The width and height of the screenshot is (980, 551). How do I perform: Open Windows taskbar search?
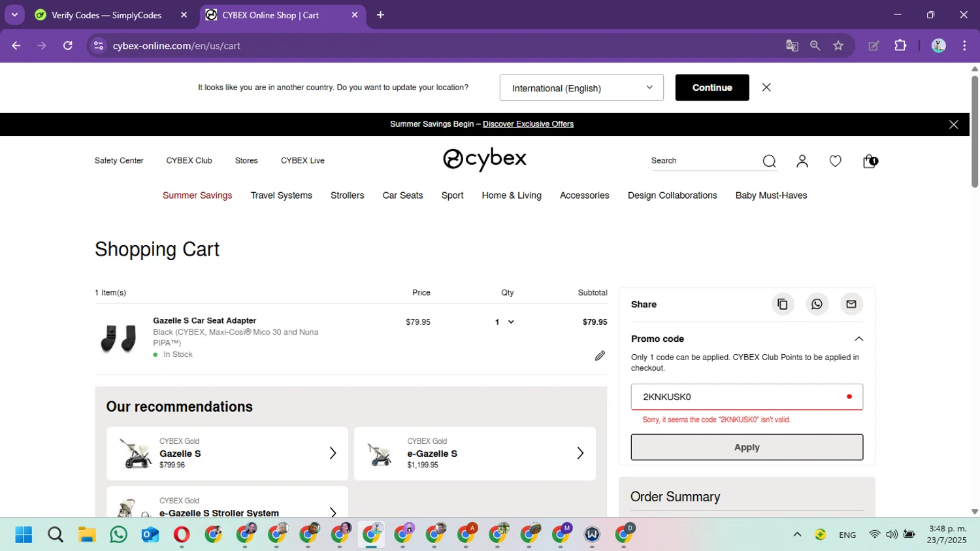56,535
